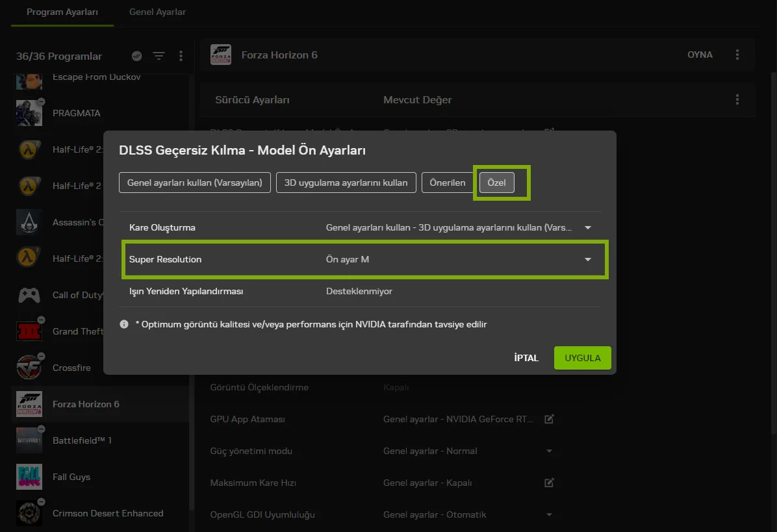Screen dimensions: 777x532
Task: Open the OpenGL GDI Uyumluluğu dropdown arrow
Action: tap(549, 514)
